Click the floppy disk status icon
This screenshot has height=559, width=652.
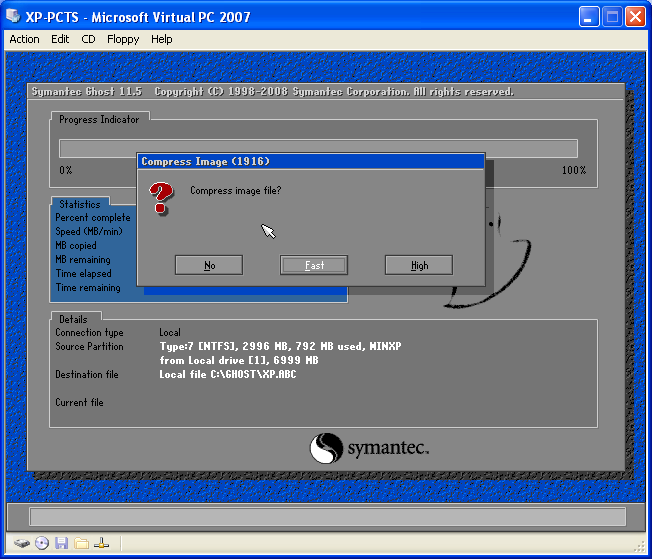[62, 543]
